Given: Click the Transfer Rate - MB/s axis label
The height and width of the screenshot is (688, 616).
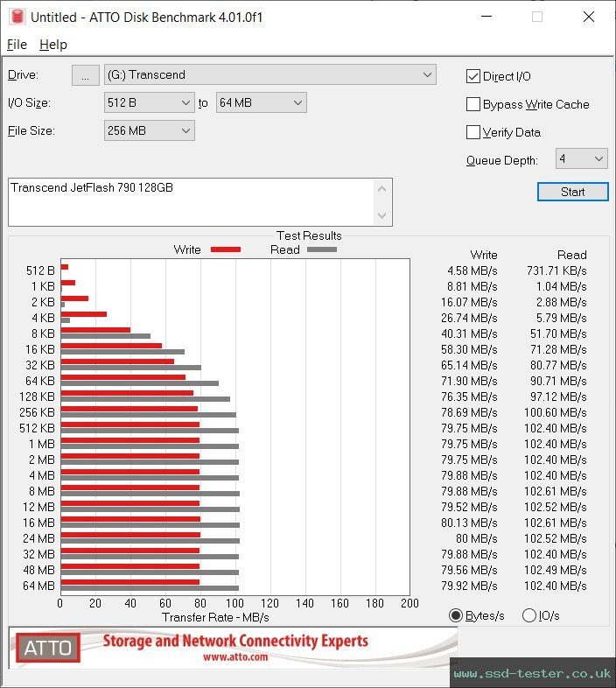Looking at the screenshot, I should pos(215,617).
